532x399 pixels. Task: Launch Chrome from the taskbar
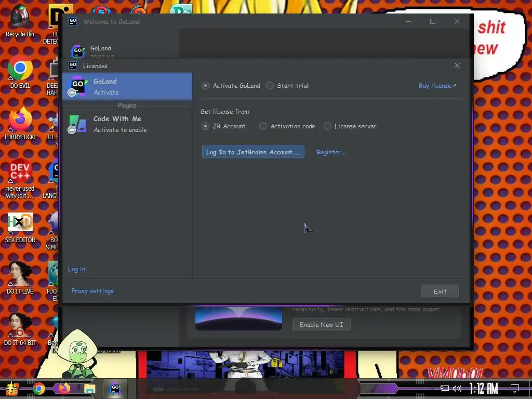point(39,389)
